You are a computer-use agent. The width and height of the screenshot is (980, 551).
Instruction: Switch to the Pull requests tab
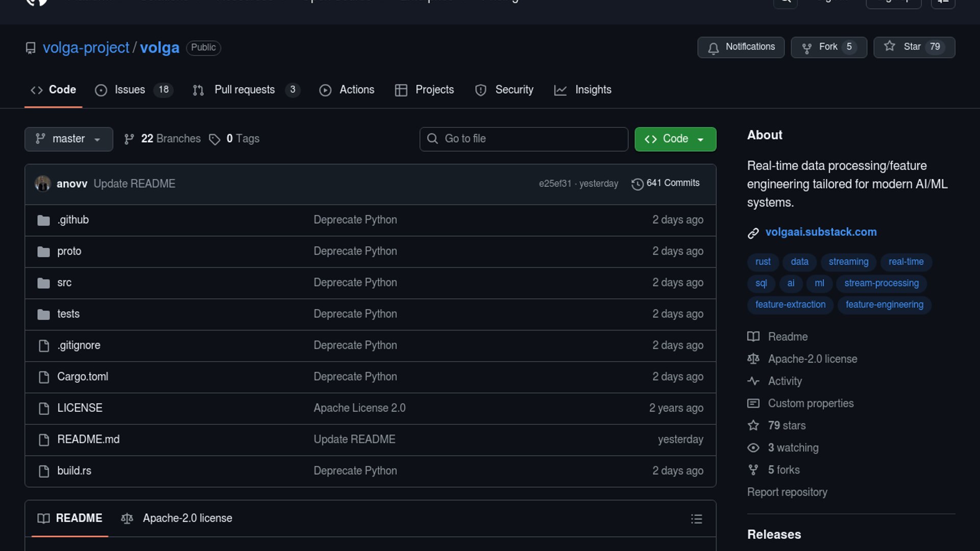click(x=244, y=90)
